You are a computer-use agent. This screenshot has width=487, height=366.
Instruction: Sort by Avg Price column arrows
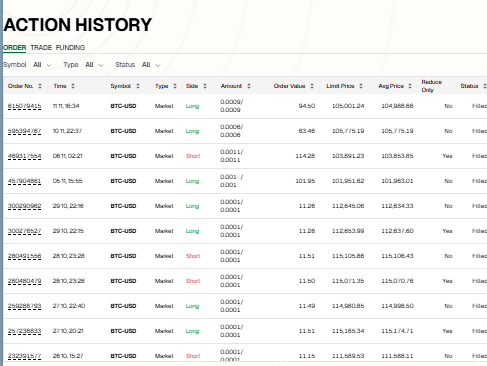pos(410,86)
